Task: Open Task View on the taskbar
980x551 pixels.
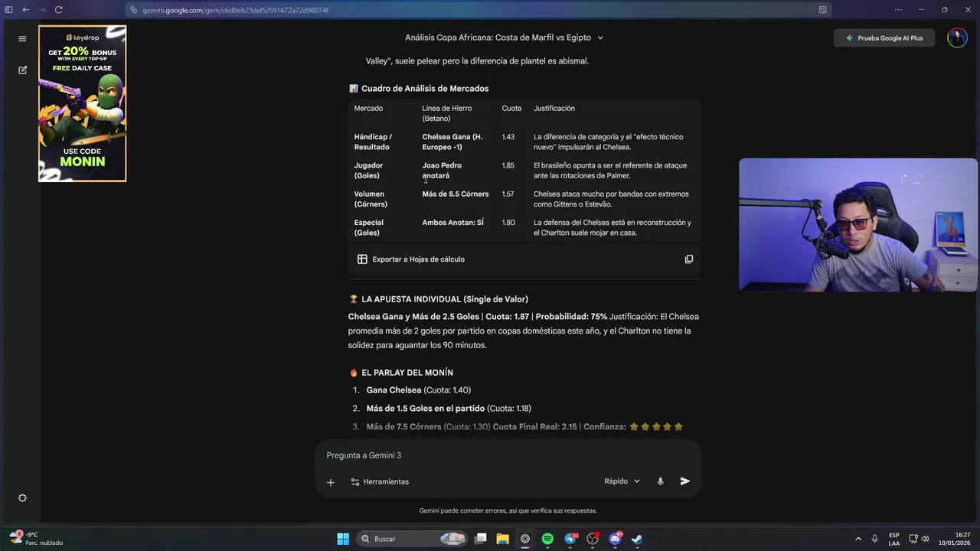Action: point(481,539)
